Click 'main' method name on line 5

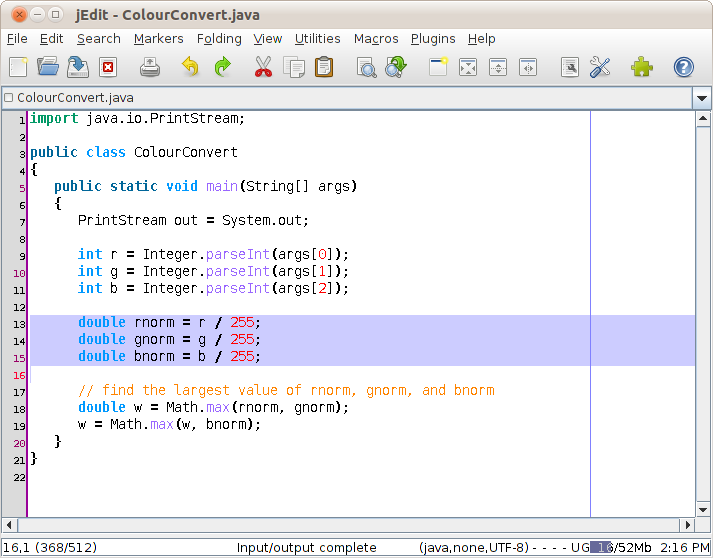[222, 186]
